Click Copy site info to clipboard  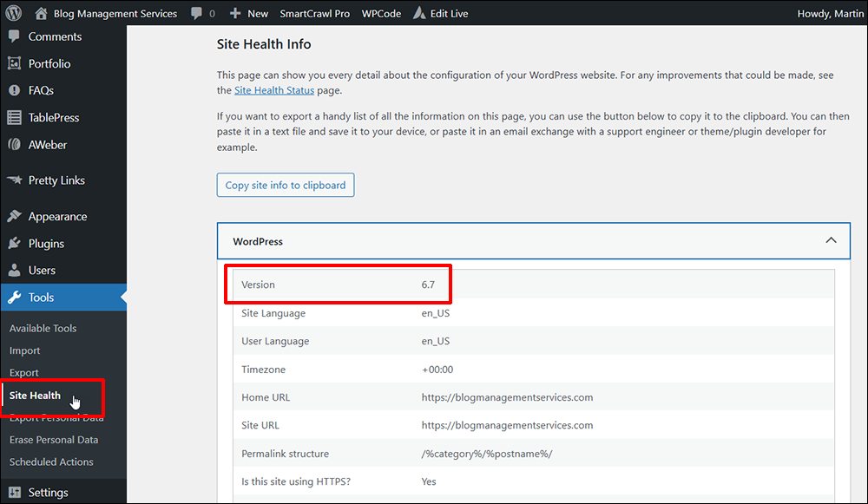pyautogui.click(x=285, y=185)
